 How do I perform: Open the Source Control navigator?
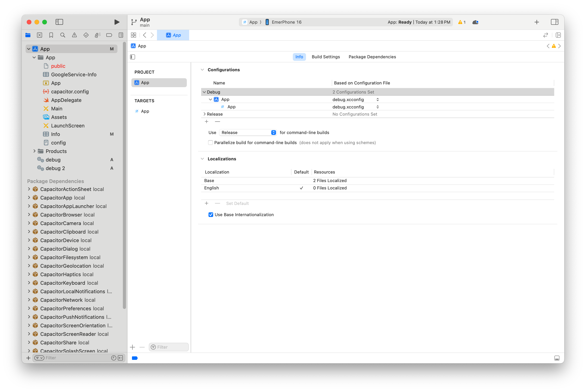[40, 35]
